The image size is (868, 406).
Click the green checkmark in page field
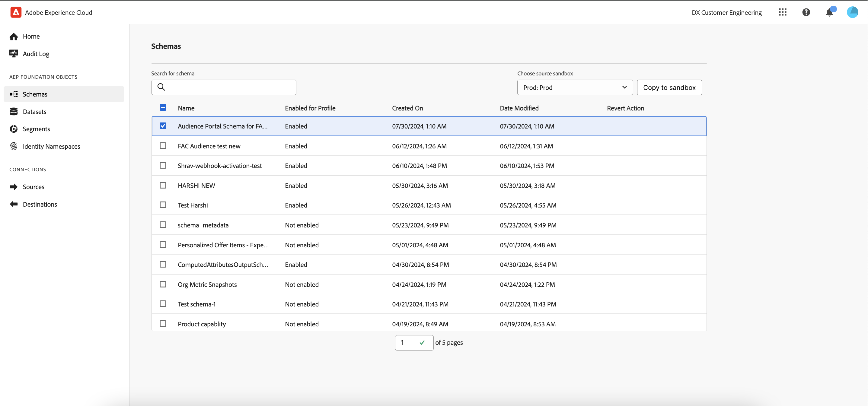422,342
